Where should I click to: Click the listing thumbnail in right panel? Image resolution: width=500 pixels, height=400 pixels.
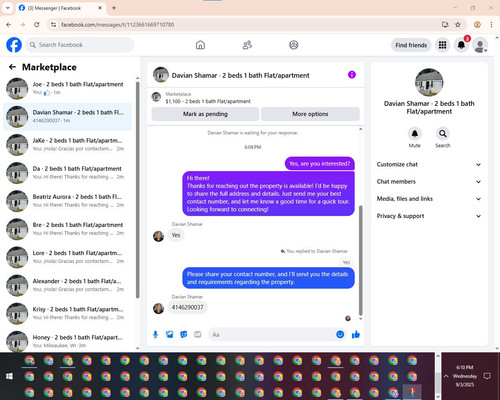tap(429, 82)
